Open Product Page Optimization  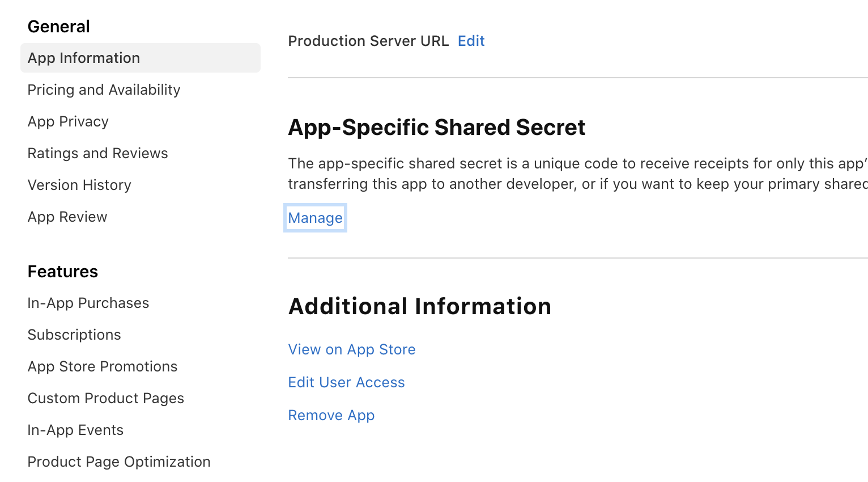point(119,462)
